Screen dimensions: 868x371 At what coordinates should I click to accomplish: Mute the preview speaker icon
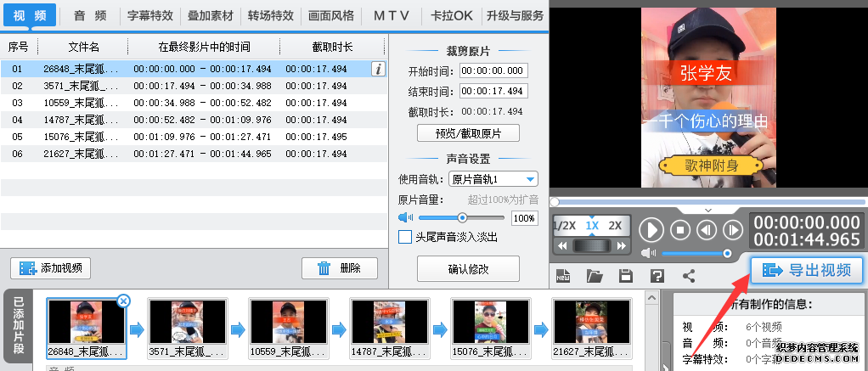[648, 253]
